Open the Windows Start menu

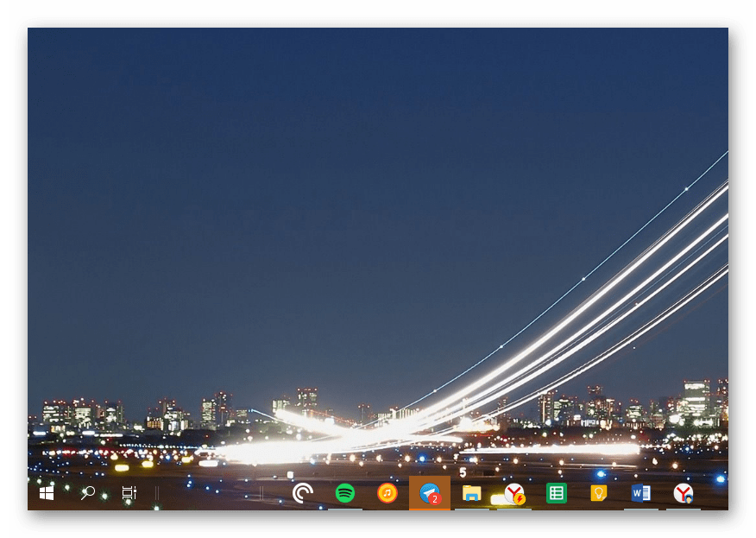point(47,493)
